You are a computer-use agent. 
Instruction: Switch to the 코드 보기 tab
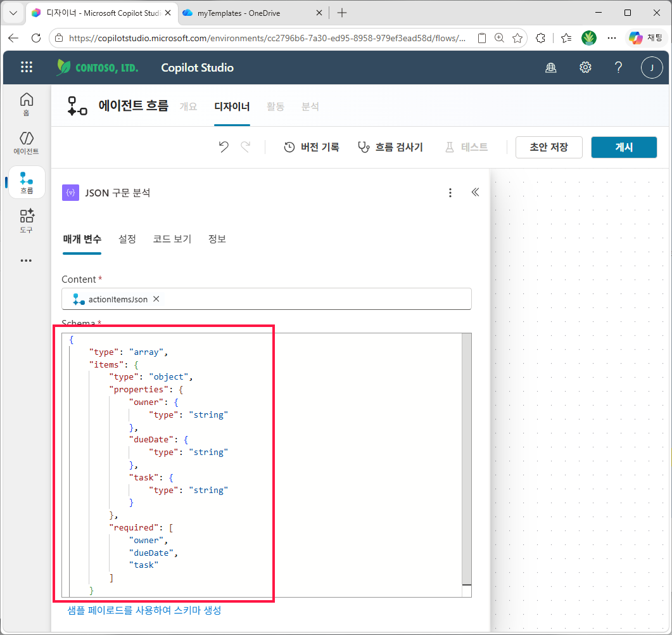pyautogui.click(x=172, y=240)
